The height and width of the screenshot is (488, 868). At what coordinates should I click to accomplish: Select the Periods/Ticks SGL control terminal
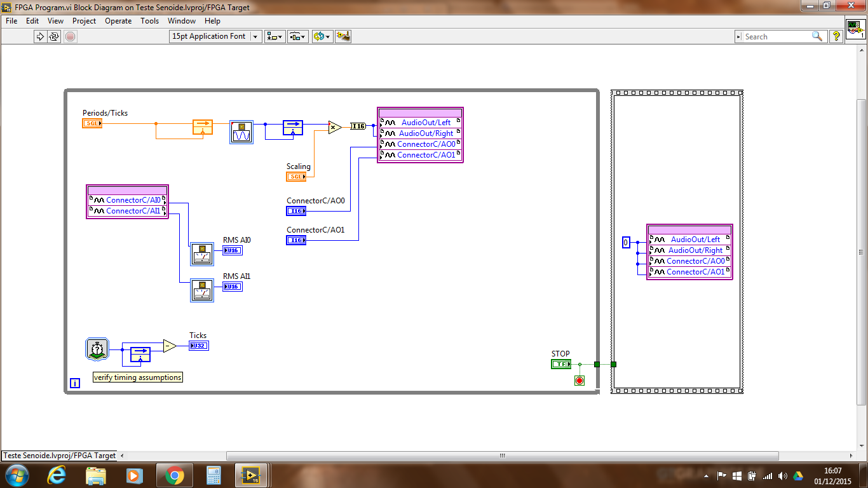[x=92, y=123]
